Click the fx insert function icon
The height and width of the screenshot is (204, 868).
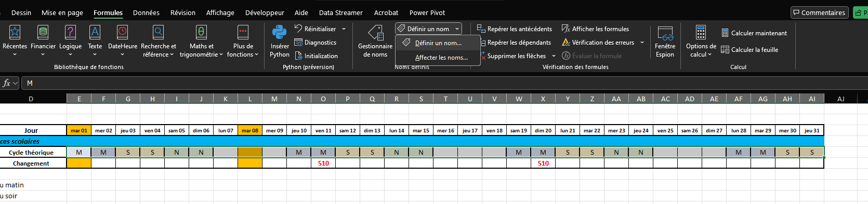pyautogui.click(x=7, y=83)
